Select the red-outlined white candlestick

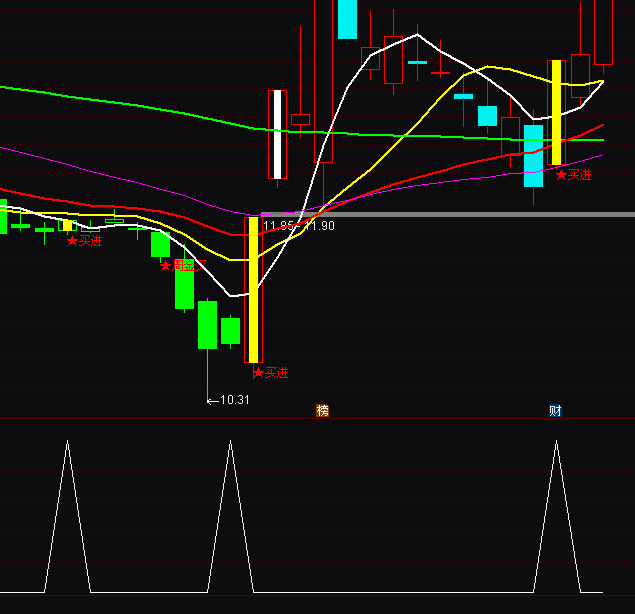(277, 134)
